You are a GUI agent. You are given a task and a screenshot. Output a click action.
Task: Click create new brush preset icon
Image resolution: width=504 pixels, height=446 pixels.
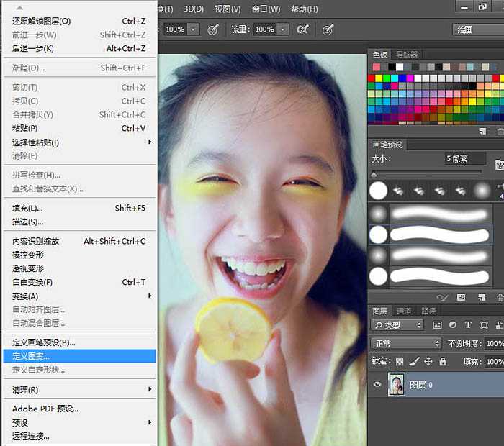point(480,297)
